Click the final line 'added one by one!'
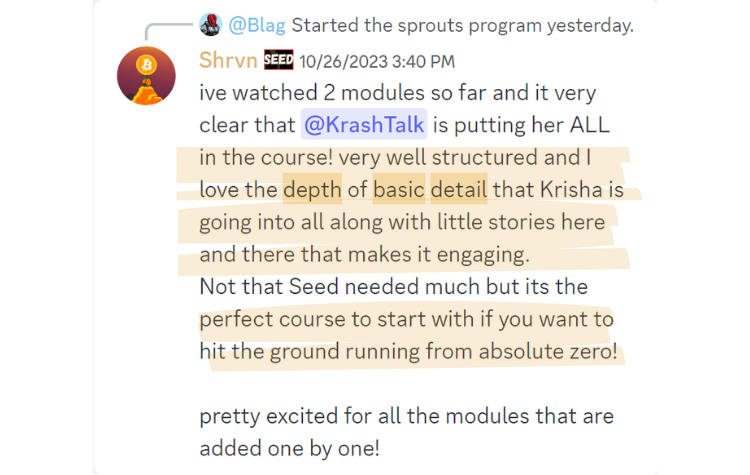This screenshot has width=750, height=475. coord(289,448)
